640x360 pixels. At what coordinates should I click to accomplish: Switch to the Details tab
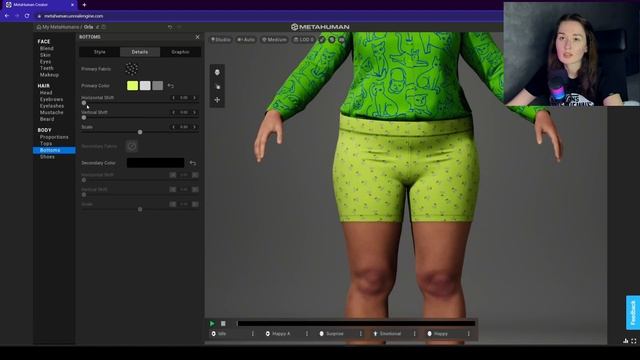coord(140,52)
